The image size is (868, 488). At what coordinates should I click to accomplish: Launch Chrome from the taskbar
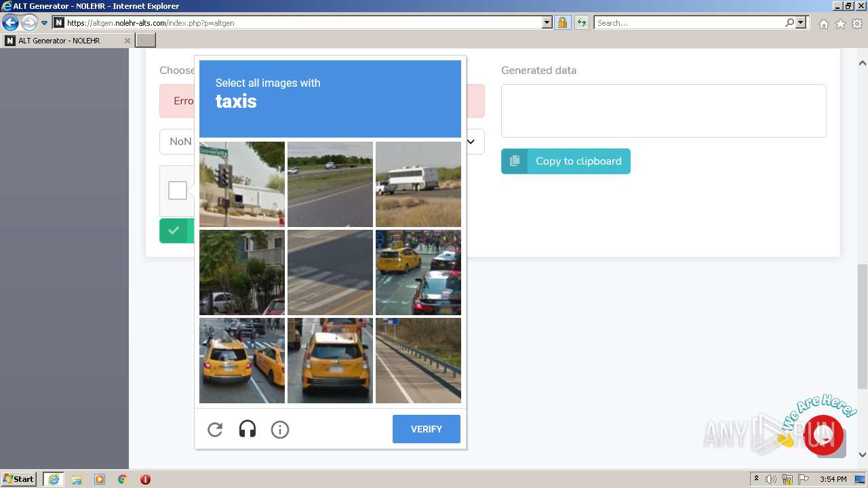click(122, 479)
